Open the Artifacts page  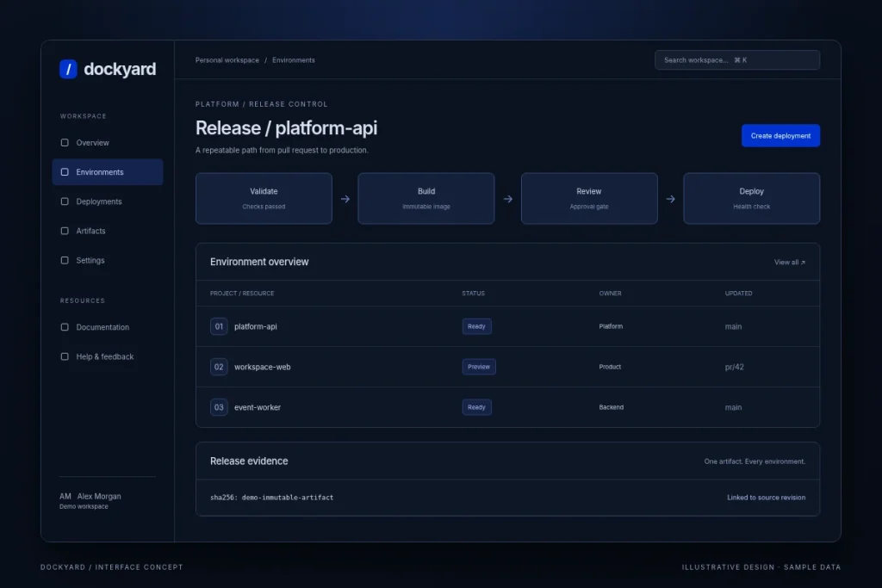108,231
